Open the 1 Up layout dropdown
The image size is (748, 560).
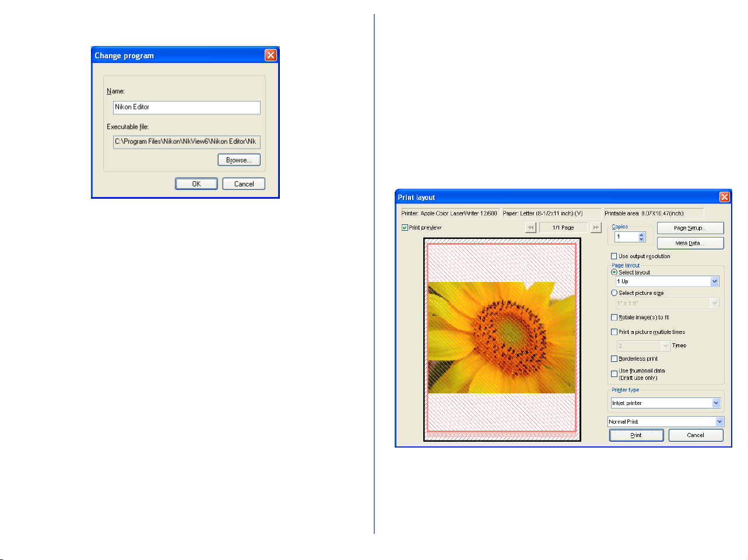(715, 281)
